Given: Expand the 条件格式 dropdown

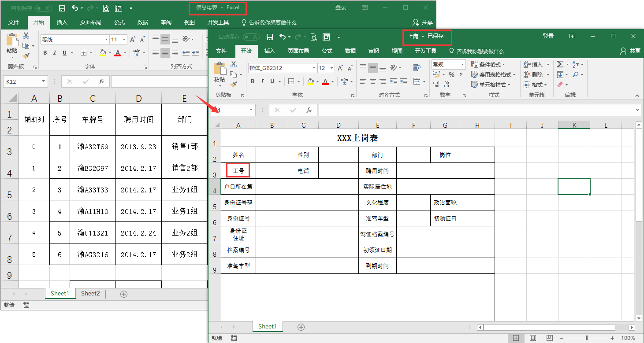Looking at the screenshot, I should (x=504, y=65).
